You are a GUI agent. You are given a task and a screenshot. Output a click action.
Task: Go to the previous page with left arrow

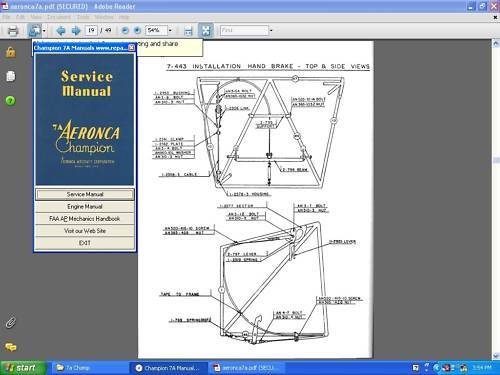[x=61, y=31]
